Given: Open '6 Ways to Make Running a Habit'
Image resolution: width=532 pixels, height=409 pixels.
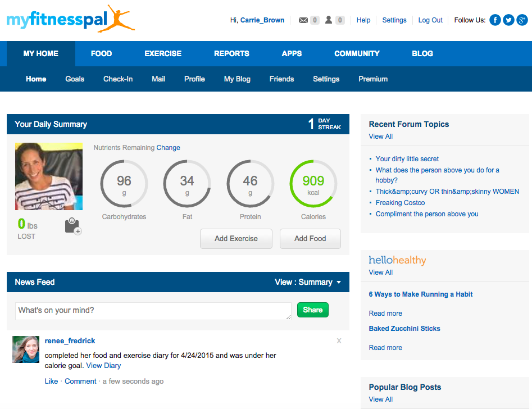Looking at the screenshot, I should 421,294.
